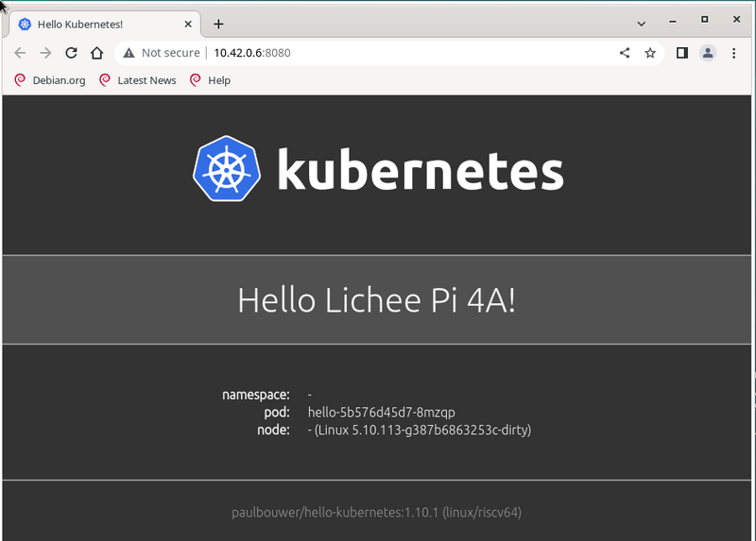Go back to the previous page
756x541 pixels.
(x=20, y=53)
